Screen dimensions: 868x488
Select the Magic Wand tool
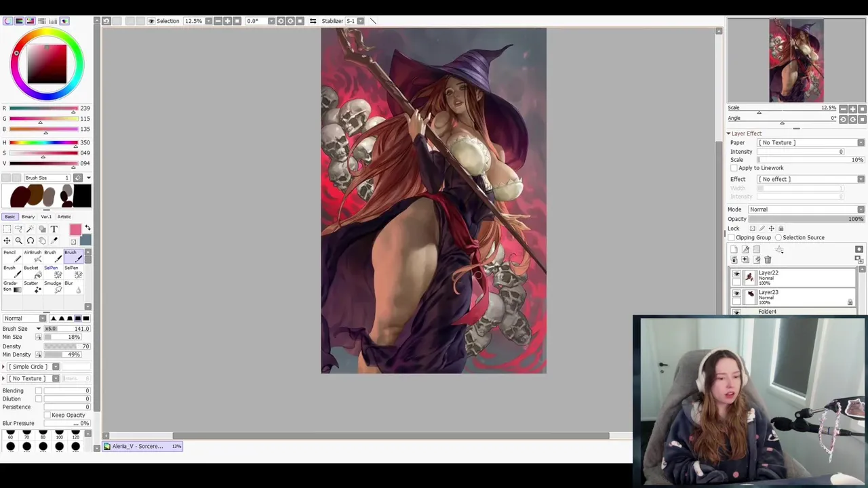click(30, 229)
